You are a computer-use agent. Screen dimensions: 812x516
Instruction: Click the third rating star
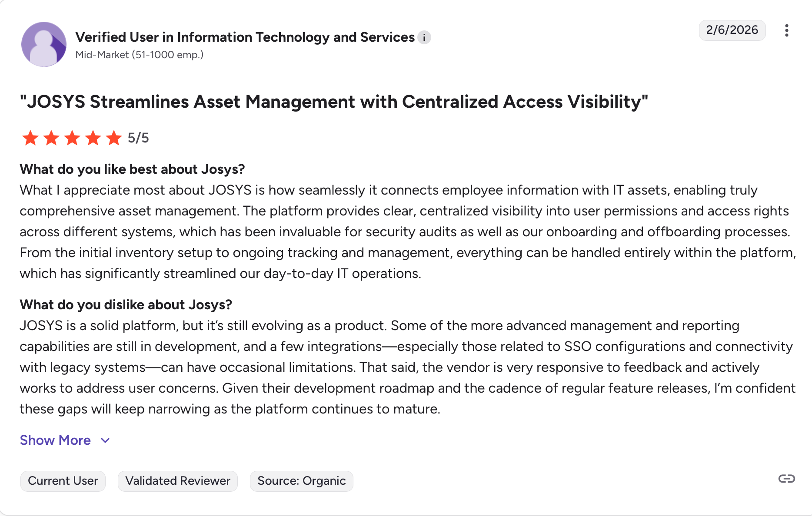pyautogui.click(x=72, y=138)
